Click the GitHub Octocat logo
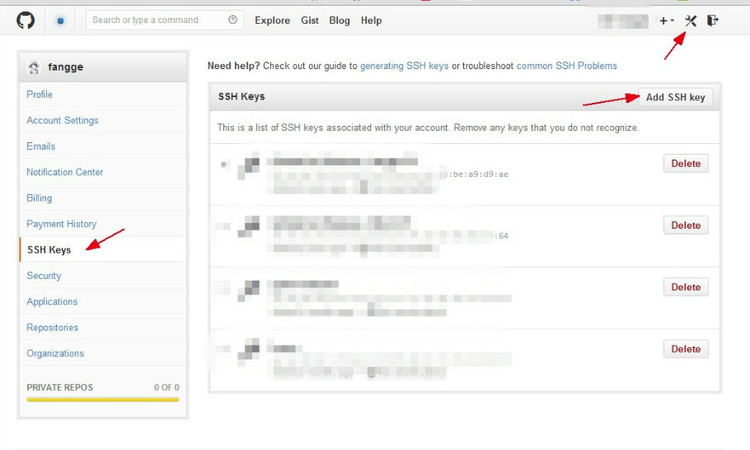Viewport: 750px width, 450px height. [x=26, y=20]
